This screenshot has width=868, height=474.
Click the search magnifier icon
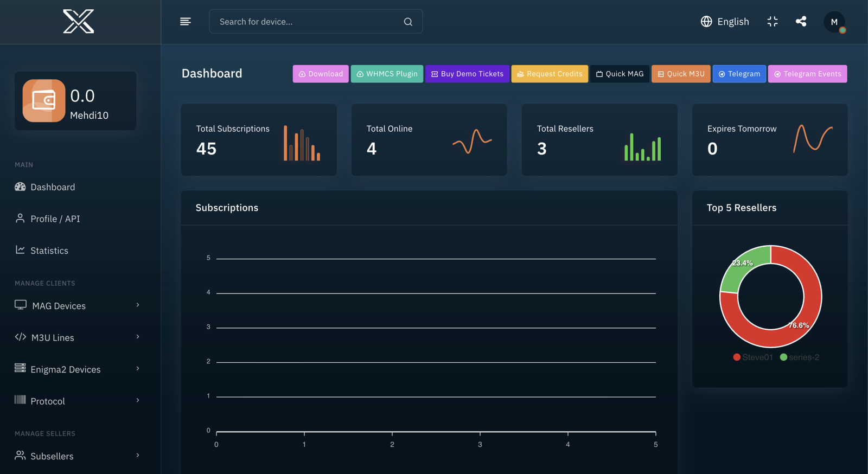(x=408, y=22)
